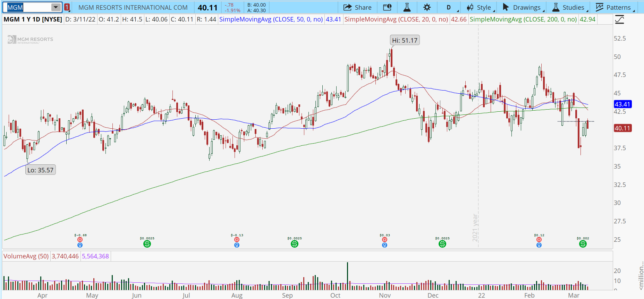
Task: Click the red 40.11 price axis tag
Action: click(622, 128)
